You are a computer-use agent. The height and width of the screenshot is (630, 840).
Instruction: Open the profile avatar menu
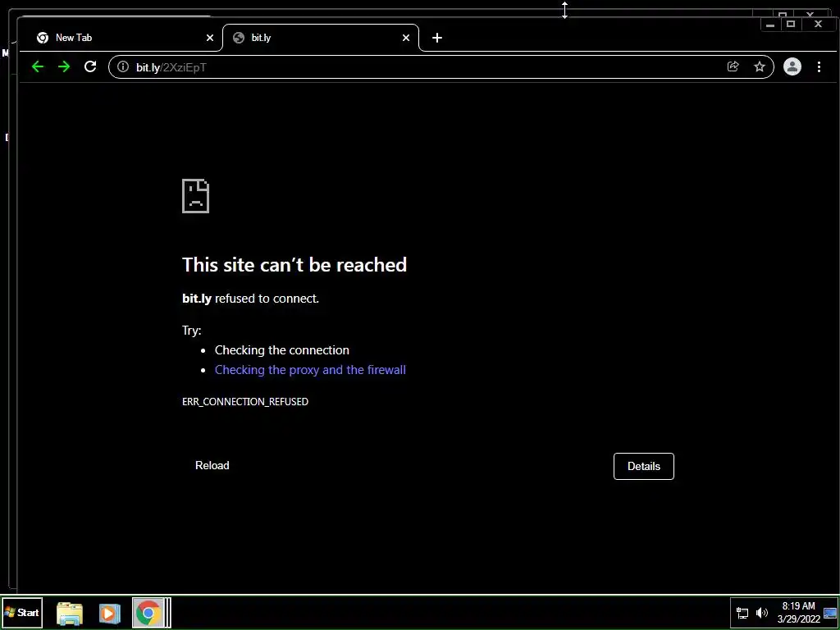click(792, 67)
